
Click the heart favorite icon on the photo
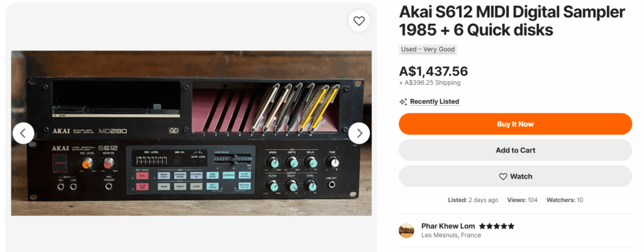(x=358, y=21)
